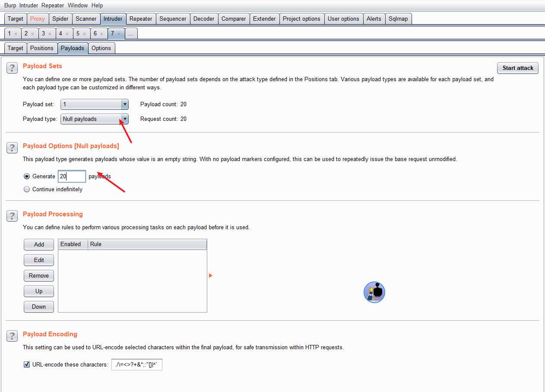Close Intruder attack tab 4

67,34
